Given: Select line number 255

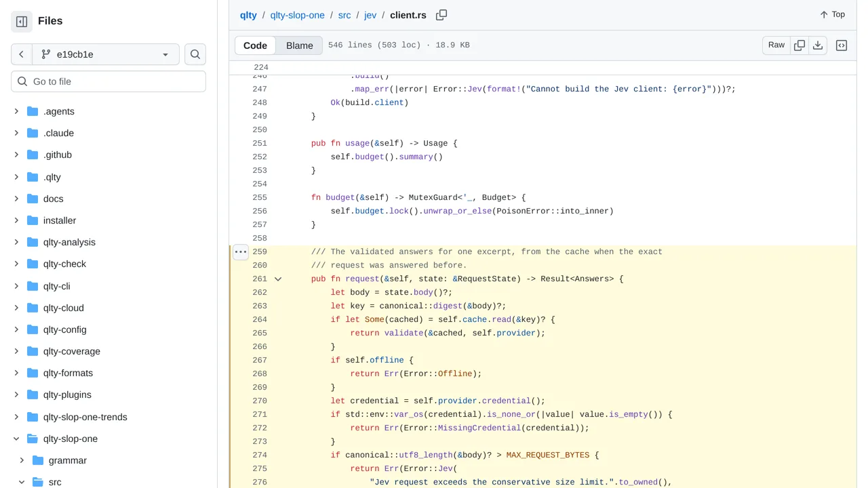Looking at the screenshot, I should (259, 197).
